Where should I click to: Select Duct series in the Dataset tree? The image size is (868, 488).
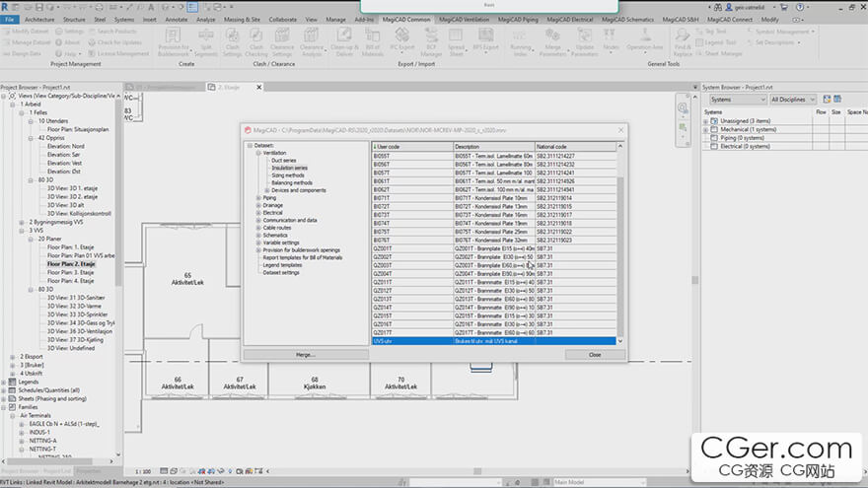tap(283, 161)
